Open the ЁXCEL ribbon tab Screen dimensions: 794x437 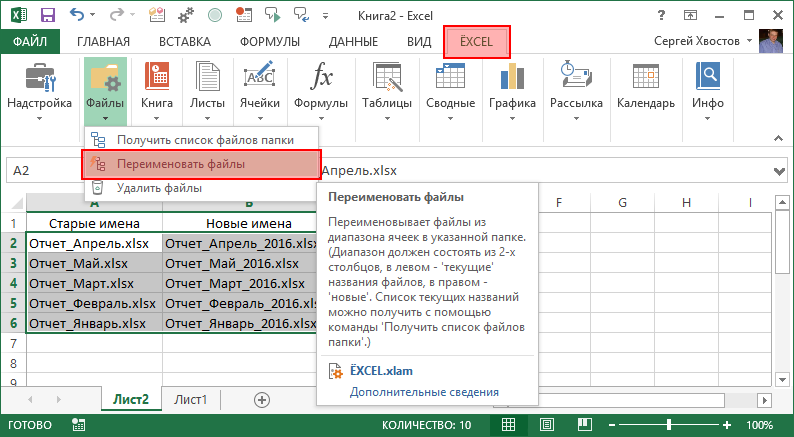click(x=477, y=42)
